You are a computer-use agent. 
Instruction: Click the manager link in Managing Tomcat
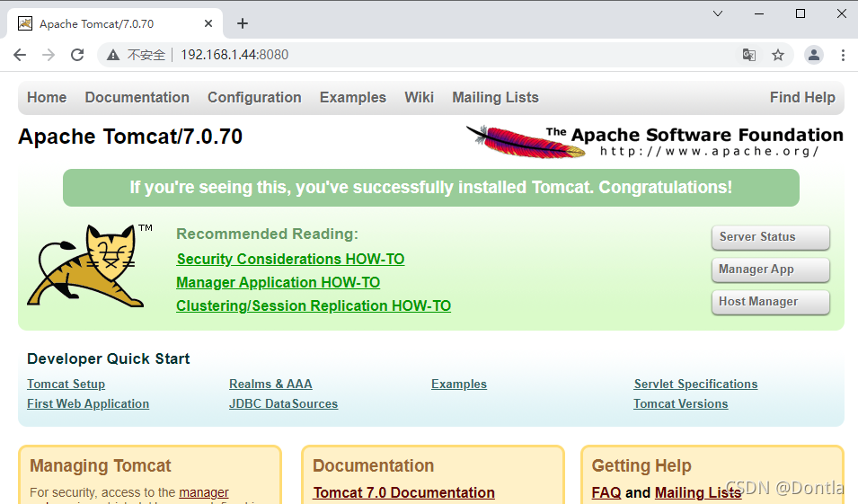click(204, 492)
